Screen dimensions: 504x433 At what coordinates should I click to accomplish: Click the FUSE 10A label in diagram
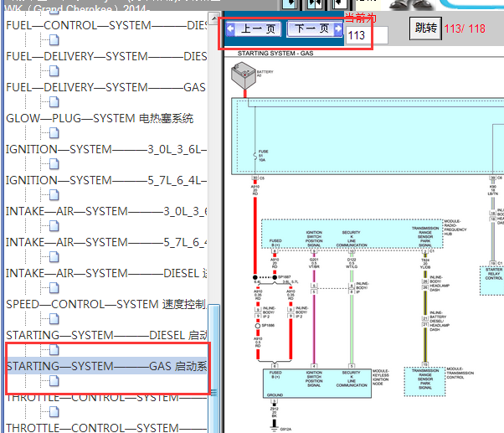[x=263, y=156]
